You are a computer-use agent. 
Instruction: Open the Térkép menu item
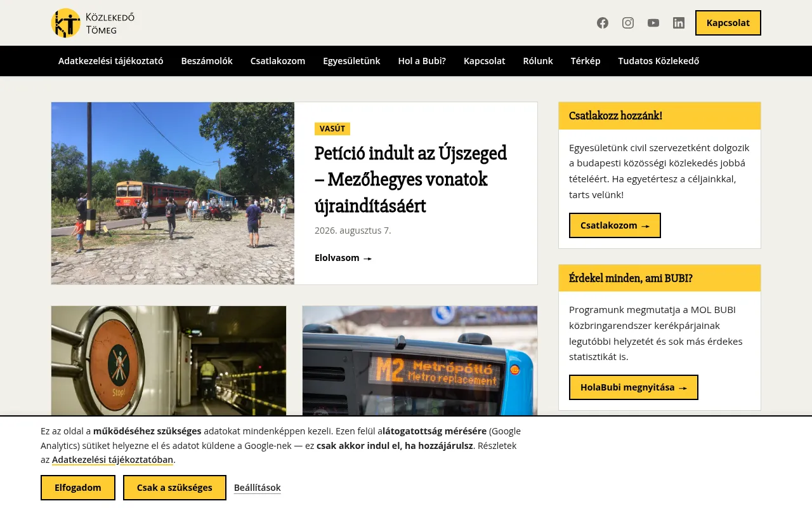tap(586, 61)
